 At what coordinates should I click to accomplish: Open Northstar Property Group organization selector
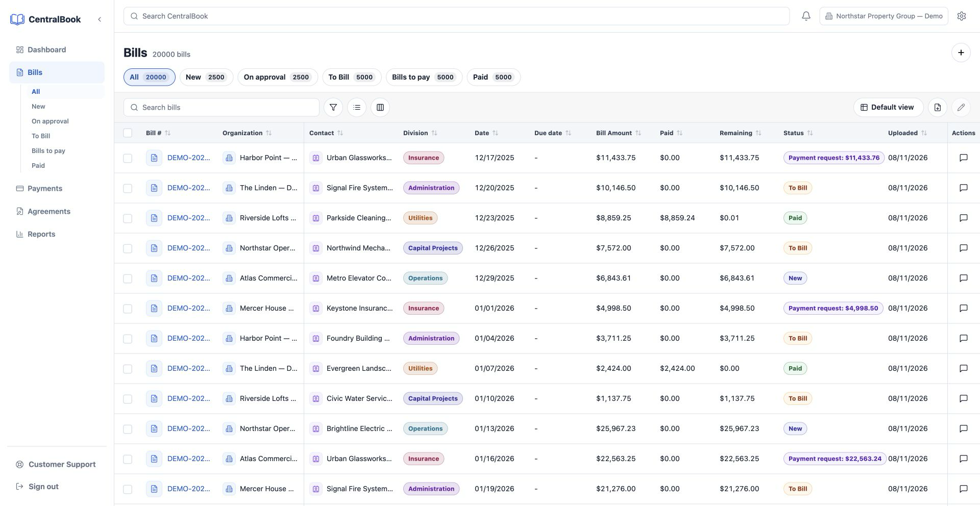[884, 16]
